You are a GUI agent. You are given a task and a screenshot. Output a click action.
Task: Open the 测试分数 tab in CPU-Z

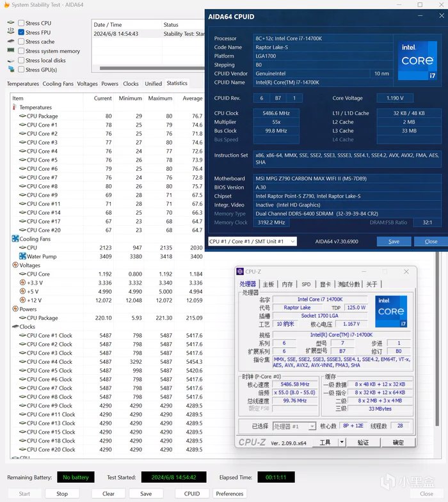349,285
